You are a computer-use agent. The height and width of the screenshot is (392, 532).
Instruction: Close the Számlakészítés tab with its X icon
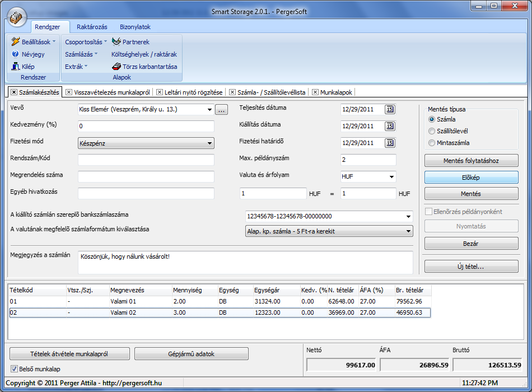coord(13,92)
